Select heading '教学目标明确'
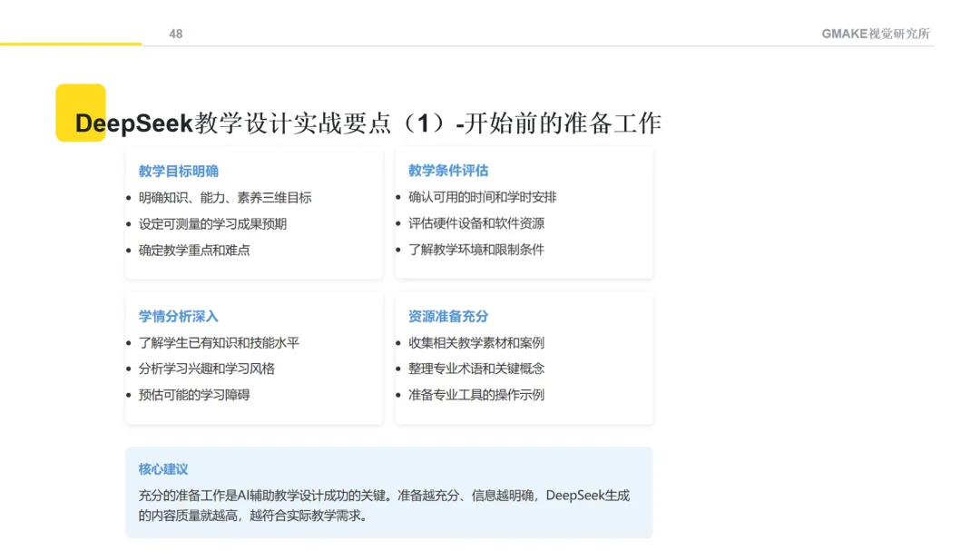 pos(178,171)
